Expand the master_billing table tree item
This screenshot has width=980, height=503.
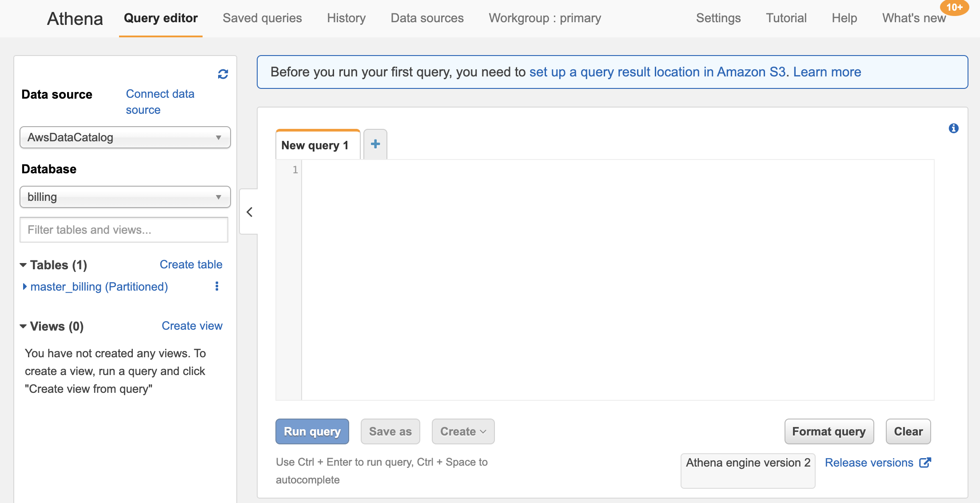click(x=25, y=287)
